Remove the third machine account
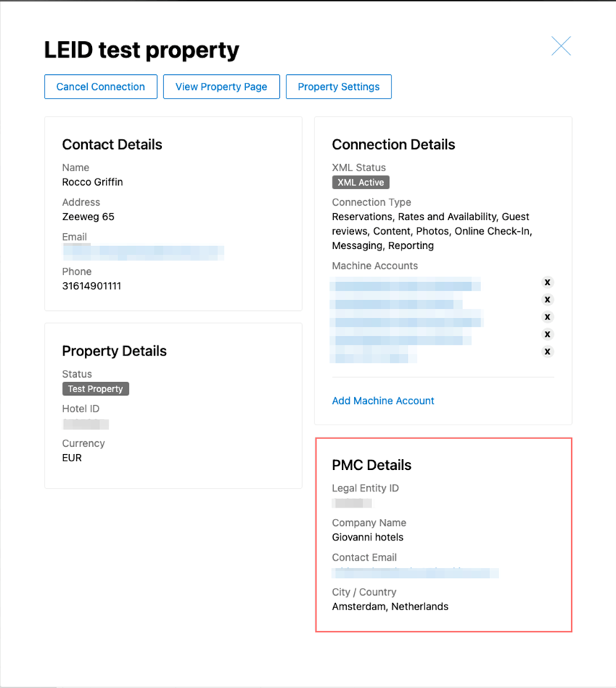 click(547, 317)
